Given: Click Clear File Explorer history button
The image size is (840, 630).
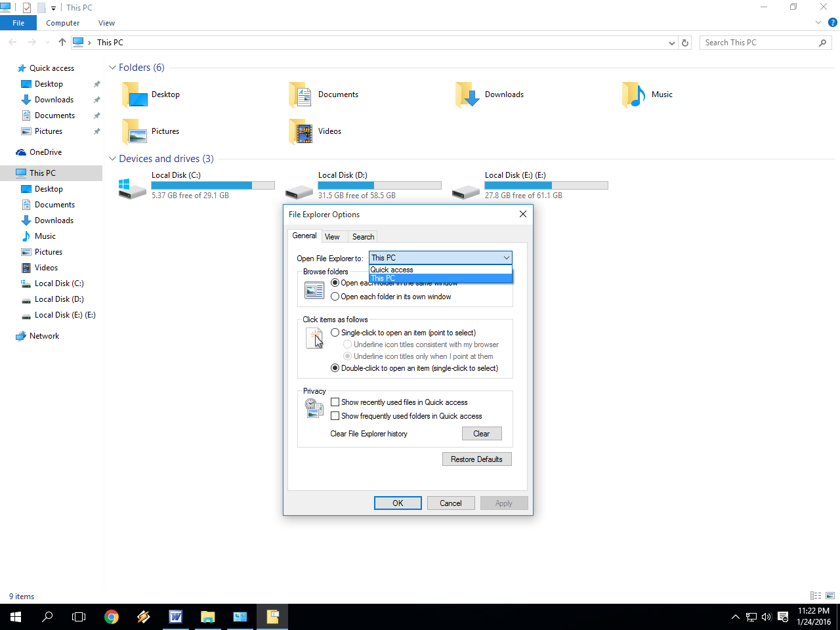Looking at the screenshot, I should (482, 434).
